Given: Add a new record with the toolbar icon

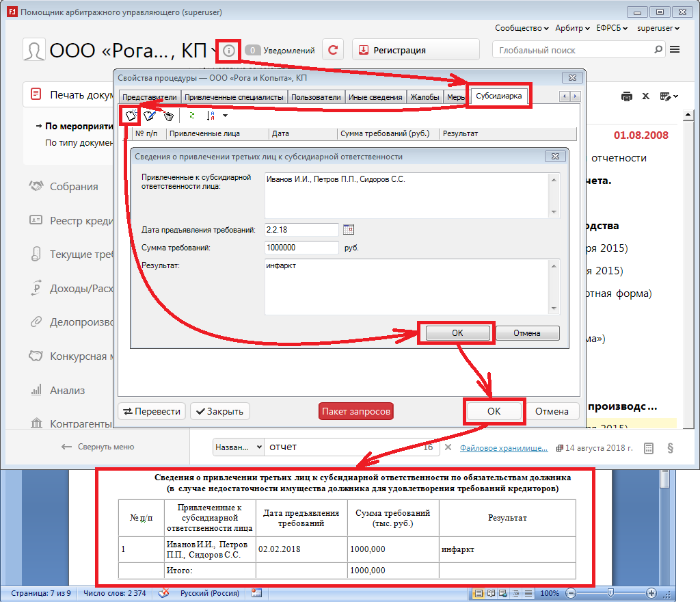Looking at the screenshot, I should (131, 115).
